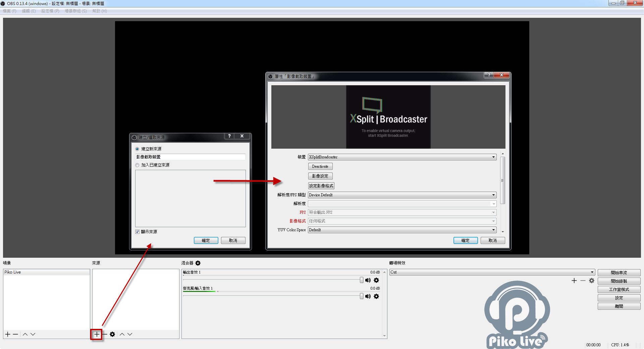Viewport: 644px width, 349px height.
Task: Restore down the OBS main window
Action: (622, 3)
